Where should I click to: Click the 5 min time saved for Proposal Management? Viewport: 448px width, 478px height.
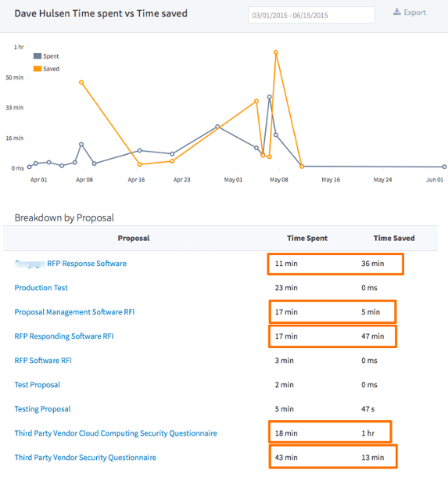371,312
